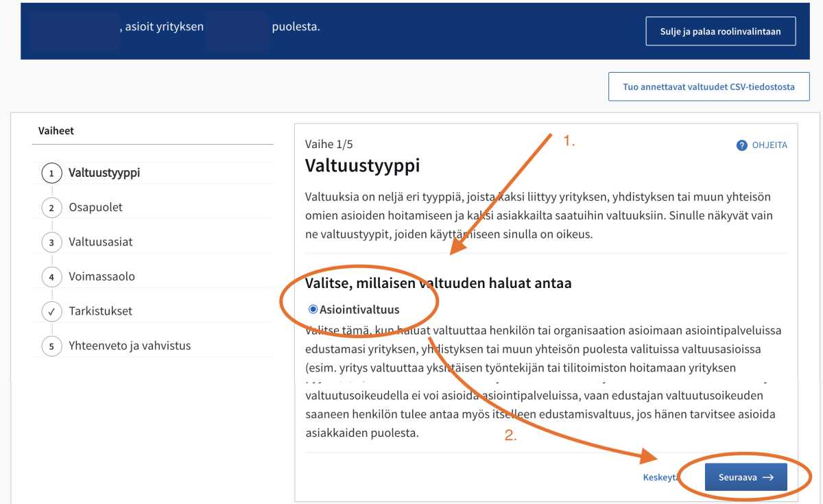
Task: Open Yhteenveto ja vahvistus step
Action: (130, 346)
